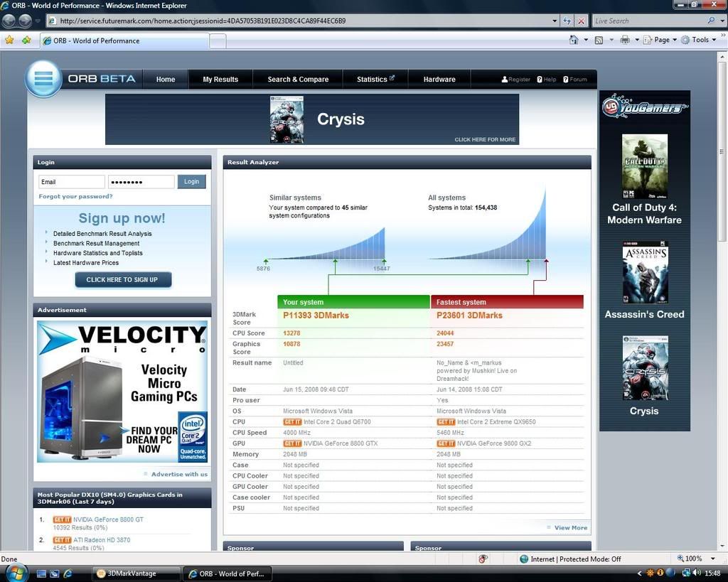Click the RSS Feeds toolbar icon
The width and height of the screenshot is (728, 582).
tap(599, 40)
